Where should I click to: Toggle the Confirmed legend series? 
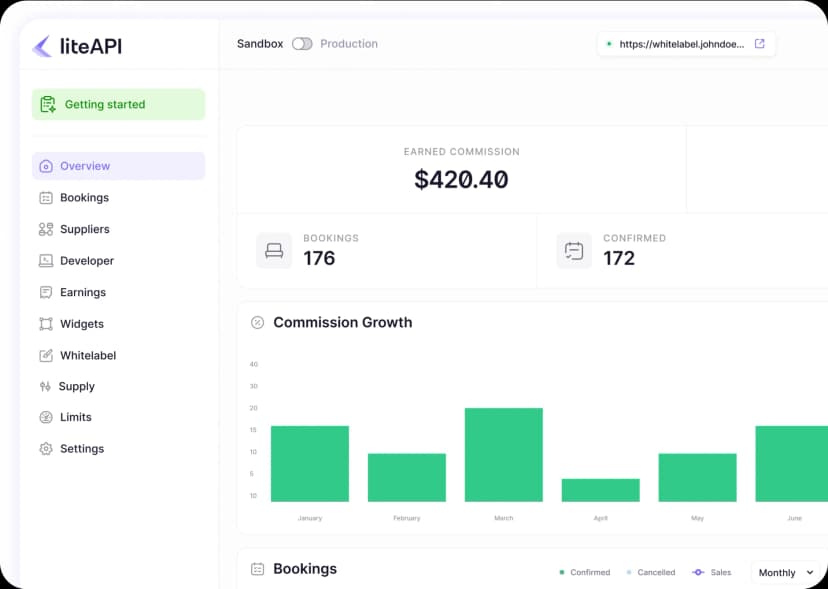pos(584,573)
